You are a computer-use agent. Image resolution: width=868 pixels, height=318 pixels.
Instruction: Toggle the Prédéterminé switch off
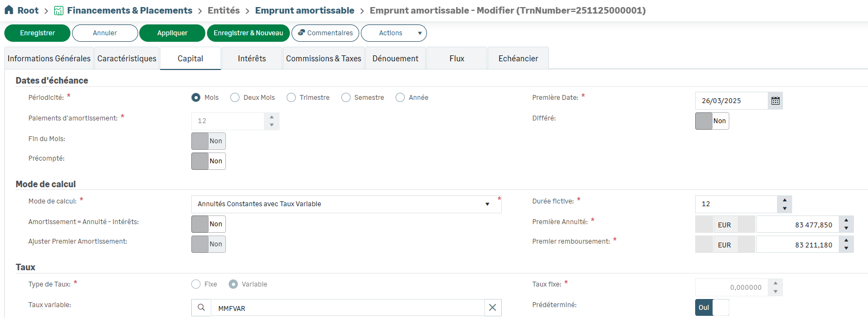(x=712, y=308)
